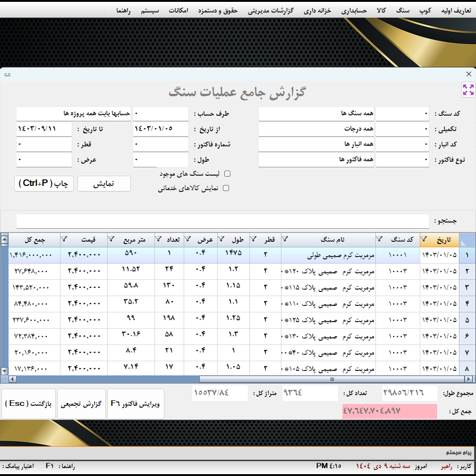Click the گزارش تجمیعی button

tap(81, 404)
